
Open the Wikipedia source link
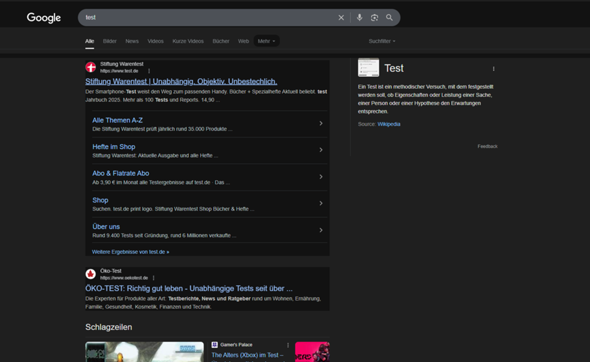pyautogui.click(x=389, y=124)
